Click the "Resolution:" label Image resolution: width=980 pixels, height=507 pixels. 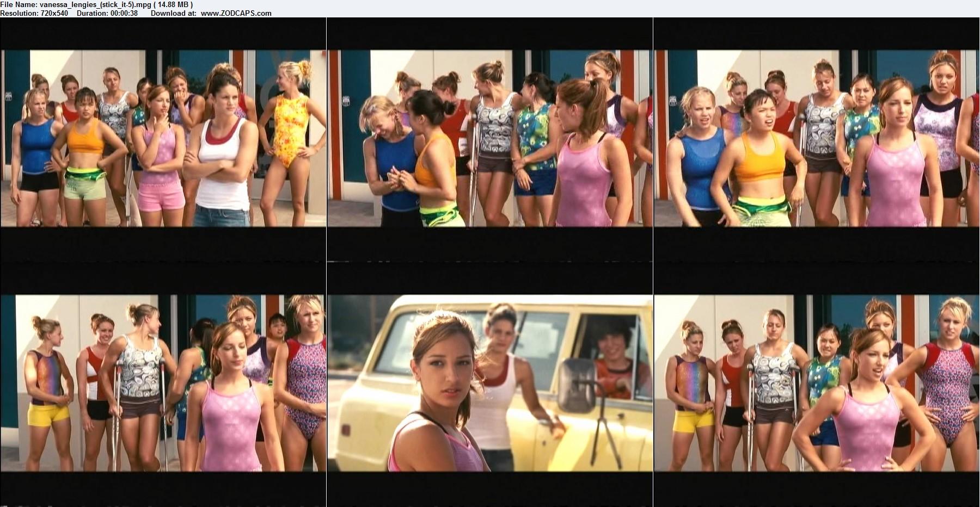click(19, 13)
